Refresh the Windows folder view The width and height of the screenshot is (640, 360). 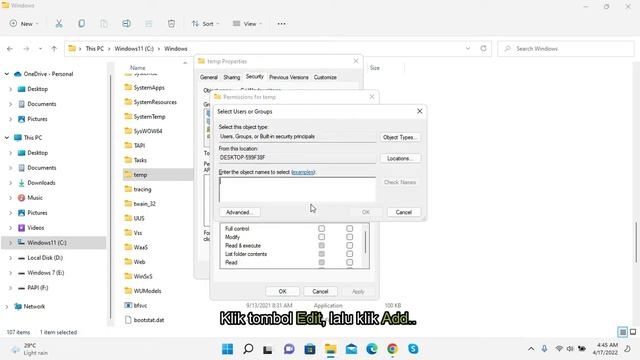click(483, 48)
